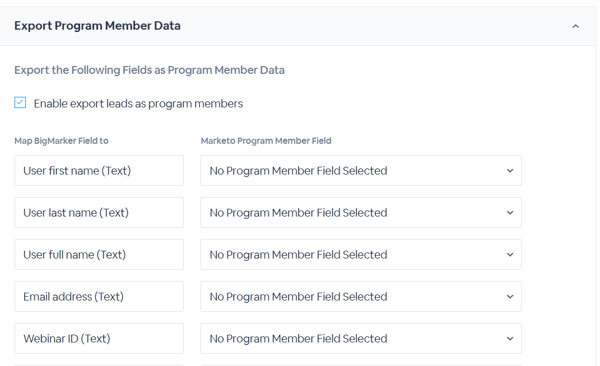Click the User last name (Text) field

(x=99, y=212)
